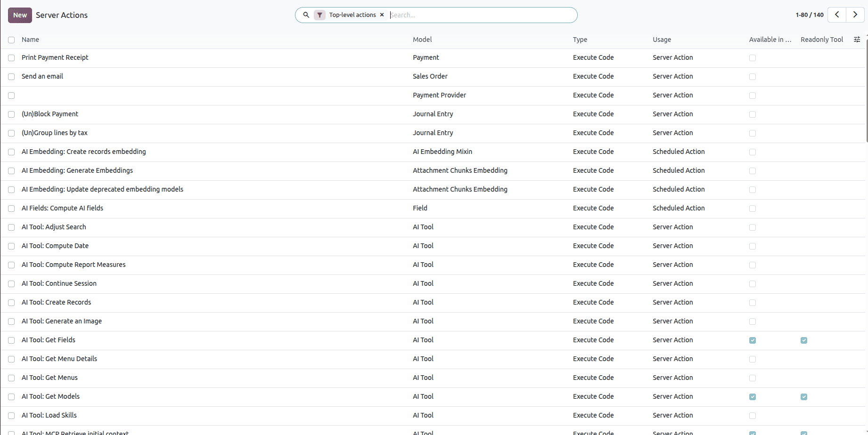Open the Print Payment Receipt record

click(x=55, y=57)
